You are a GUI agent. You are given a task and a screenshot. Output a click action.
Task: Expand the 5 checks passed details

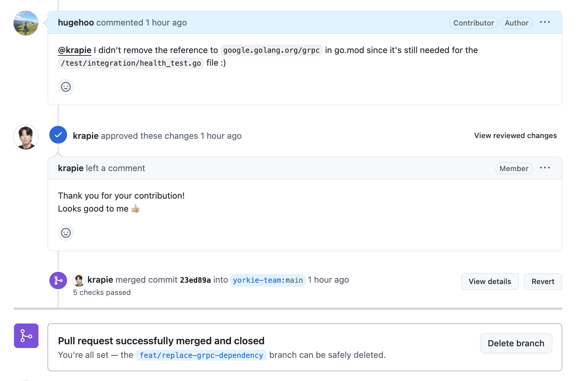pyautogui.click(x=102, y=293)
